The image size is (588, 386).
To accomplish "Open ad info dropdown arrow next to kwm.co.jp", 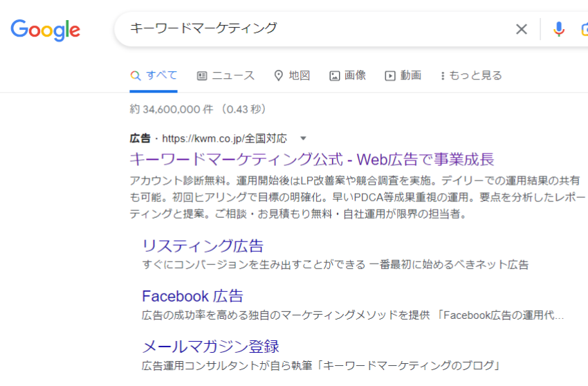I will pyautogui.click(x=303, y=138).
